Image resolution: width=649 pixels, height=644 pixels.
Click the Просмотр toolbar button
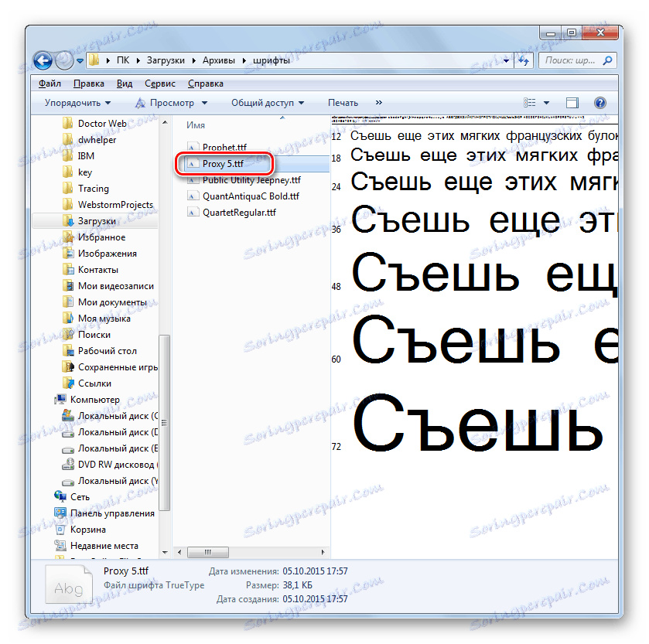(165, 103)
